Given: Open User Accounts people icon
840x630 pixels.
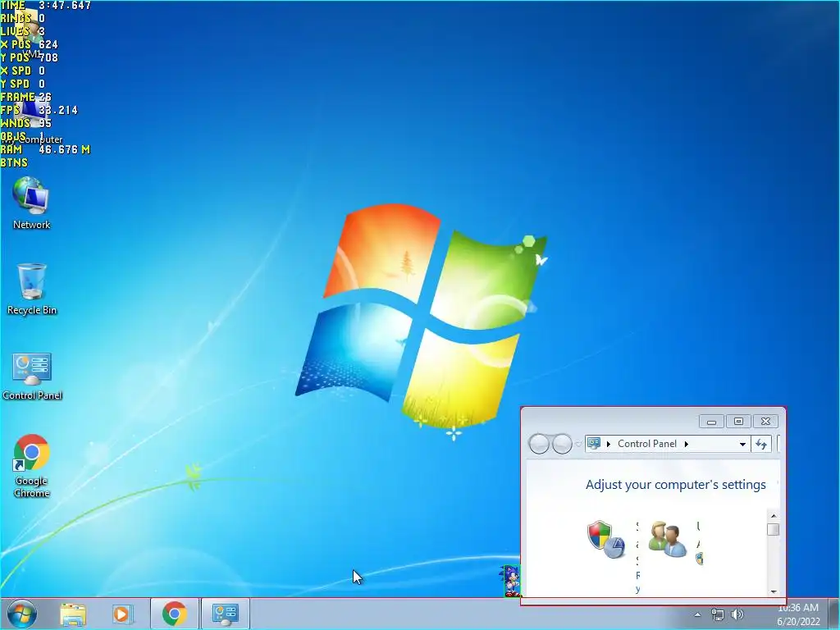Looking at the screenshot, I should coord(667,539).
